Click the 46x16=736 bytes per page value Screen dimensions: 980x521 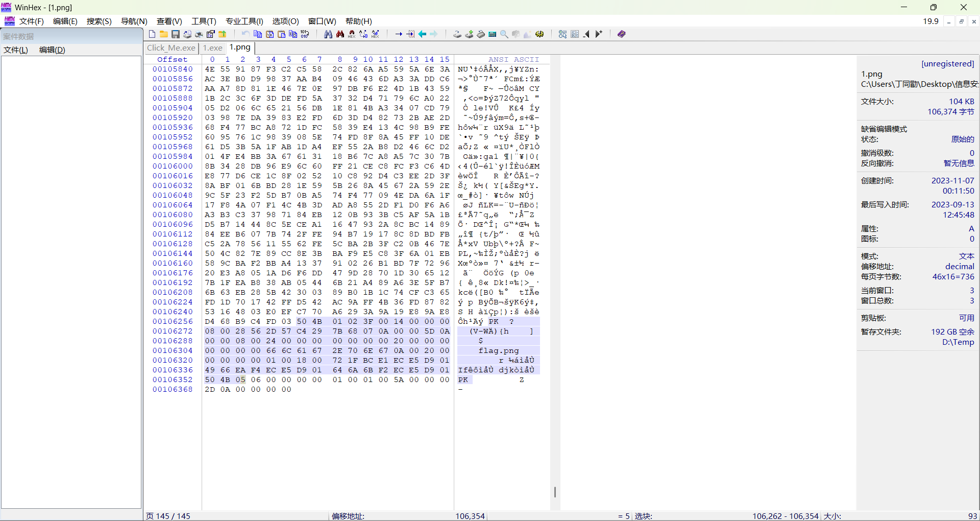(953, 277)
